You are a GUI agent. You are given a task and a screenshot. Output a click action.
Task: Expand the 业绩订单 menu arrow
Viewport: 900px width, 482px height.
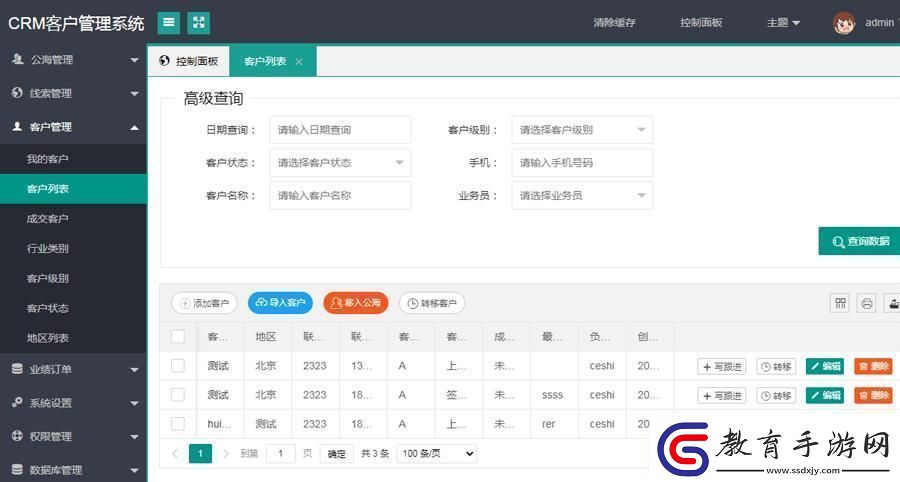134,370
